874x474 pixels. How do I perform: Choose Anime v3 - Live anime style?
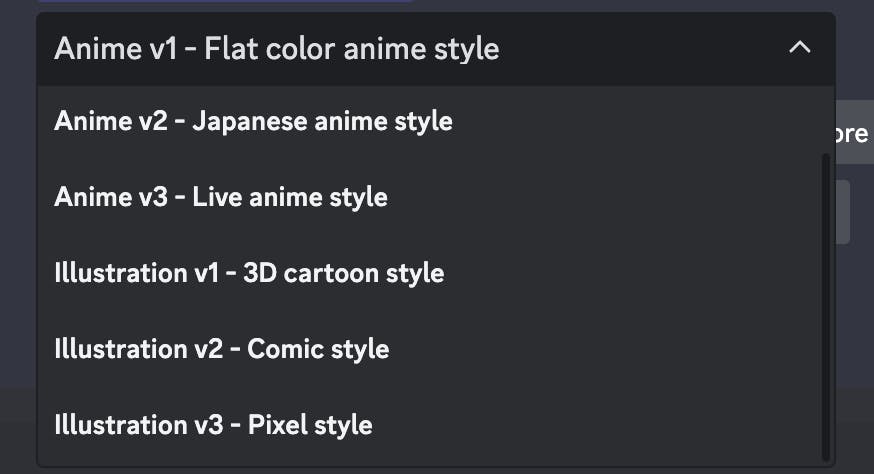pyautogui.click(x=221, y=197)
